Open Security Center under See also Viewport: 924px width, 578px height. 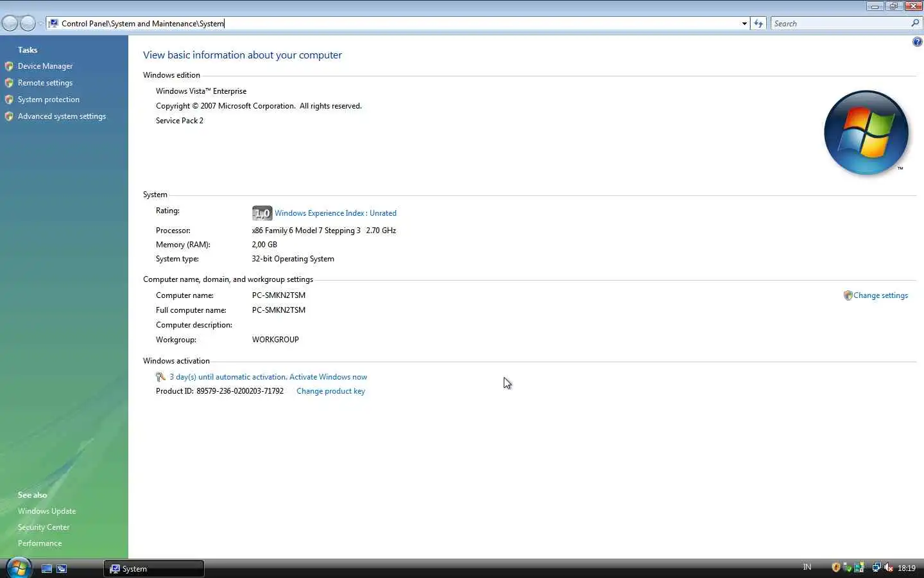click(x=44, y=527)
